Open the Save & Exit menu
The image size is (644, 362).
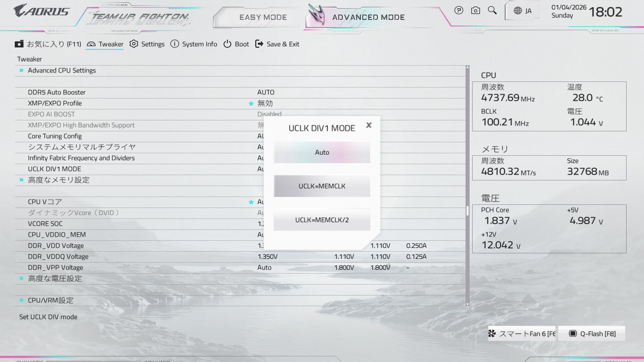277,44
